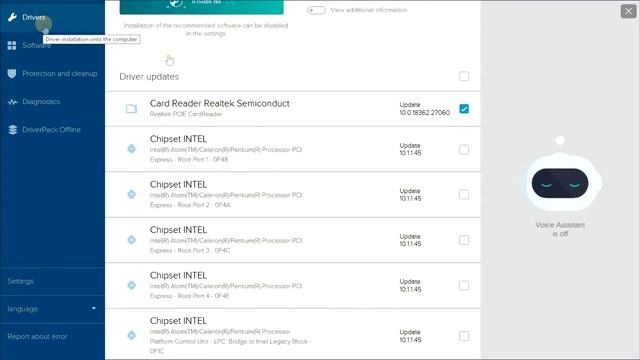Check the Chipset INTEL LPC Bridge checkbox
640x360 pixels.
tap(464, 336)
